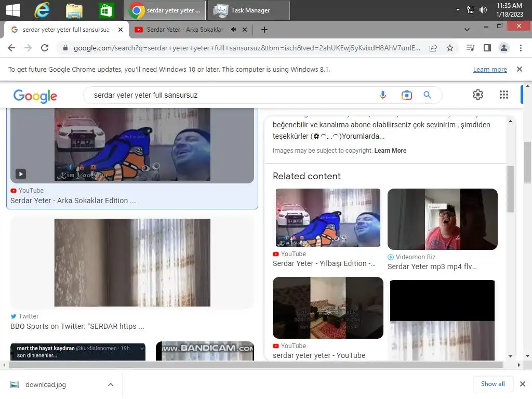Open File Explorer from the taskbar
Screen dimensions: 532x399
(74, 10)
